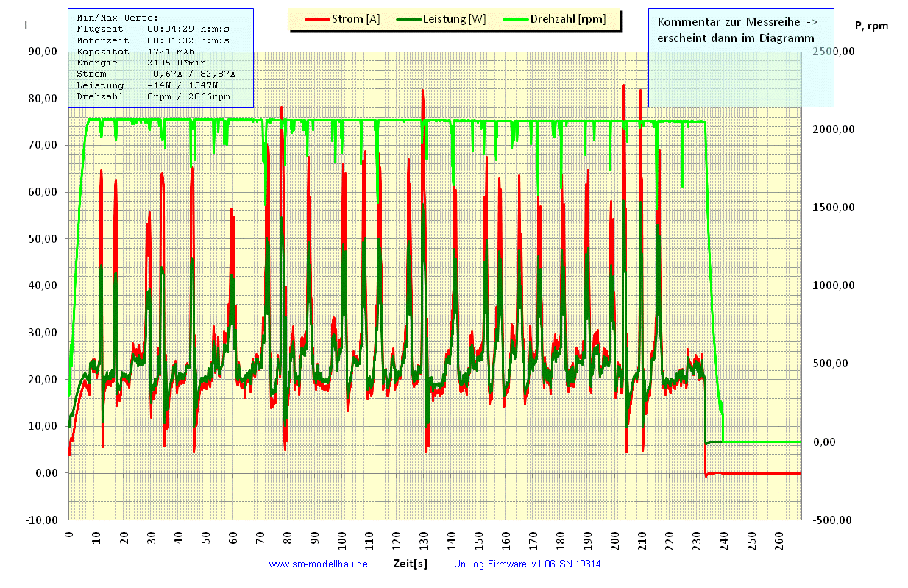Click the 60,00 current axis label
Viewport: 908px width, 588px height.
click(41, 192)
